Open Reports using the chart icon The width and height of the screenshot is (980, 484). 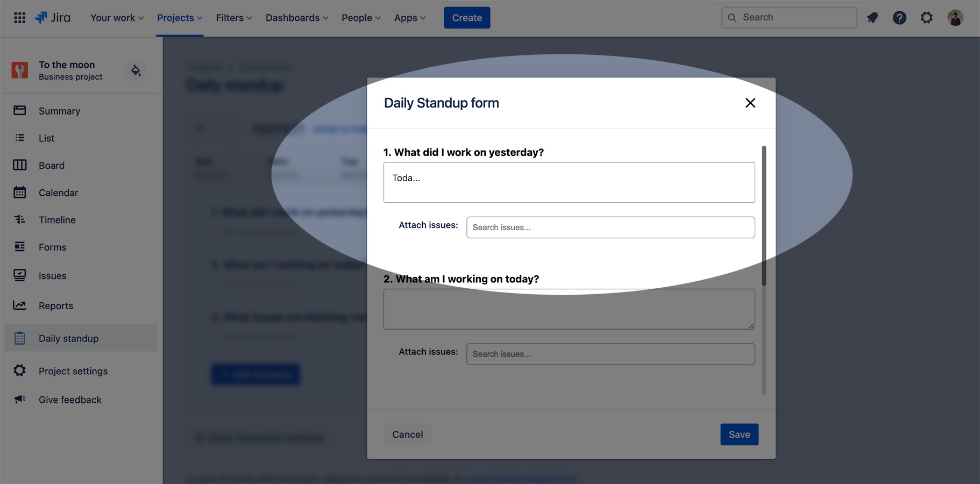click(19, 305)
